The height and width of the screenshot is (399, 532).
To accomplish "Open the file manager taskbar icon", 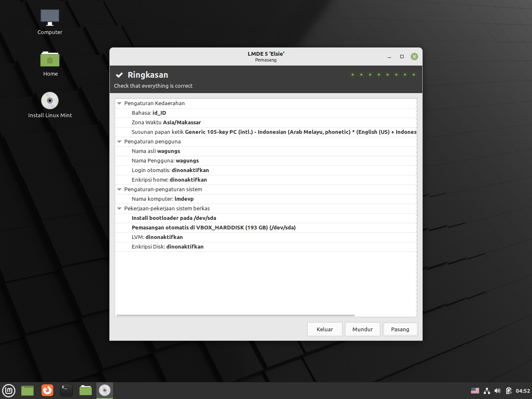I will point(86,390).
